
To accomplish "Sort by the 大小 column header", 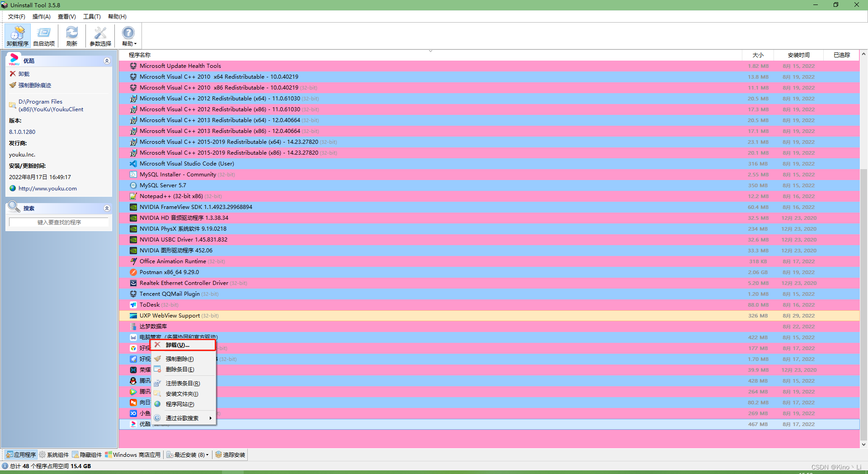I will point(758,55).
